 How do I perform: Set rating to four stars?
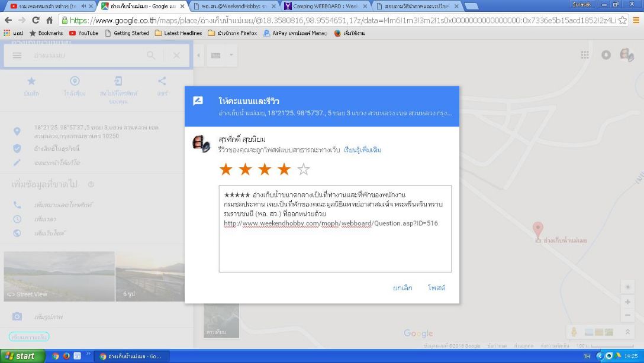click(284, 169)
